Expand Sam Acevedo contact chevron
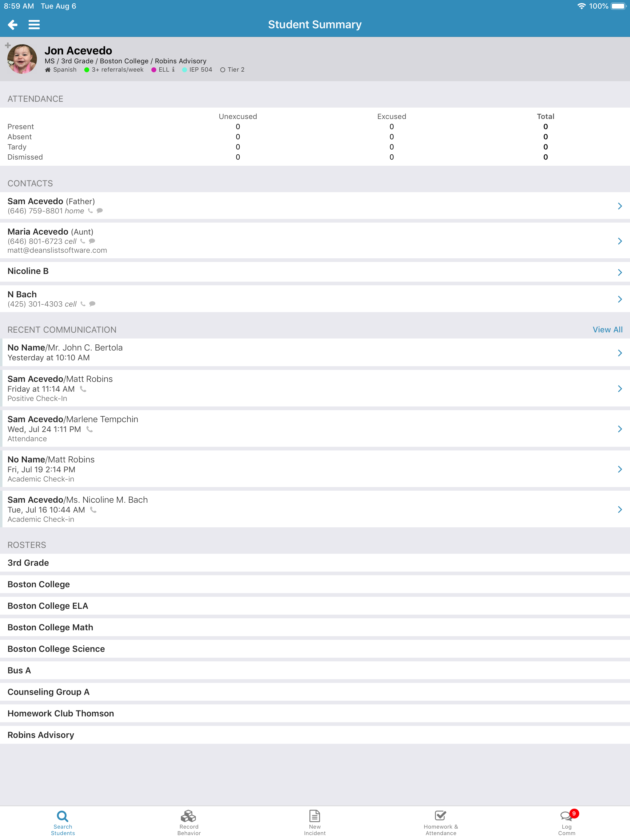The height and width of the screenshot is (840, 630). pos(620,206)
